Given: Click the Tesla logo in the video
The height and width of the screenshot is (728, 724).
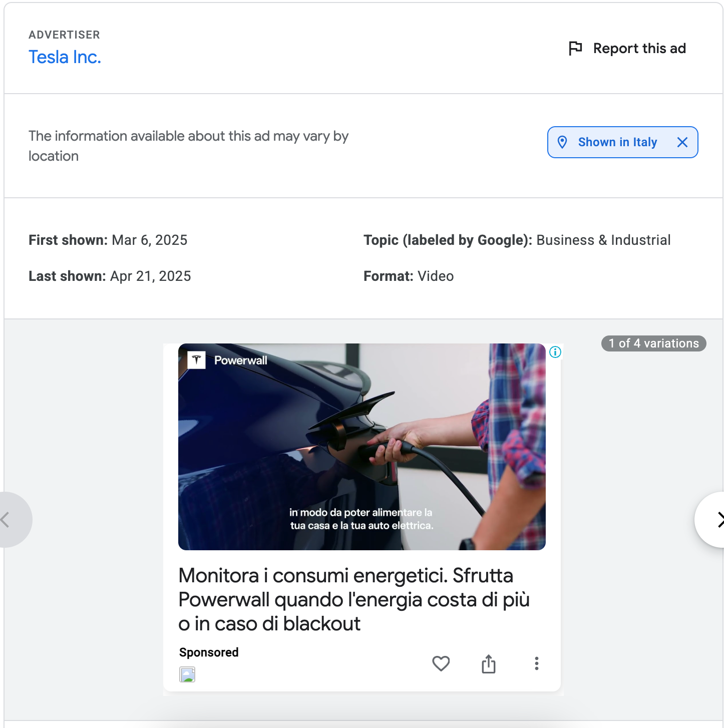Looking at the screenshot, I should (196, 360).
